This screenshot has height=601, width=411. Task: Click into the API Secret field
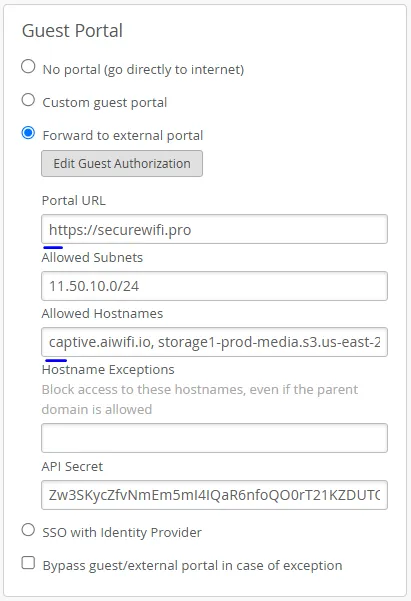pyautogui.click(x=214, y=495)
